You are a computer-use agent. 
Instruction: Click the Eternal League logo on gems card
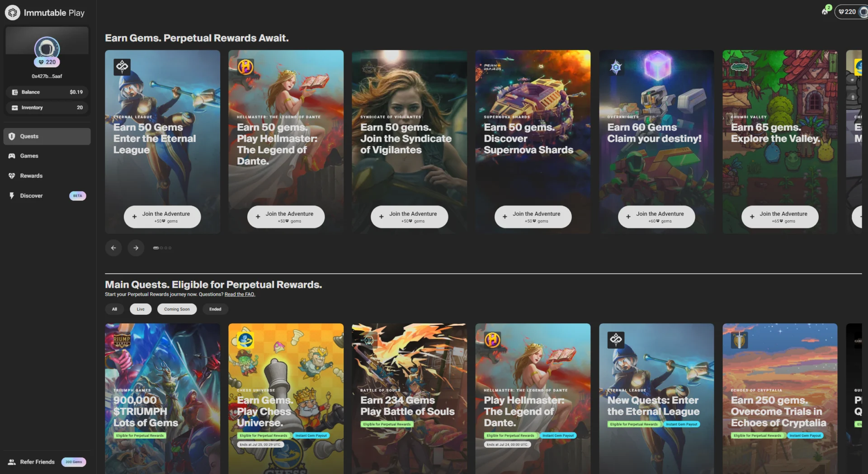[122, 67]
